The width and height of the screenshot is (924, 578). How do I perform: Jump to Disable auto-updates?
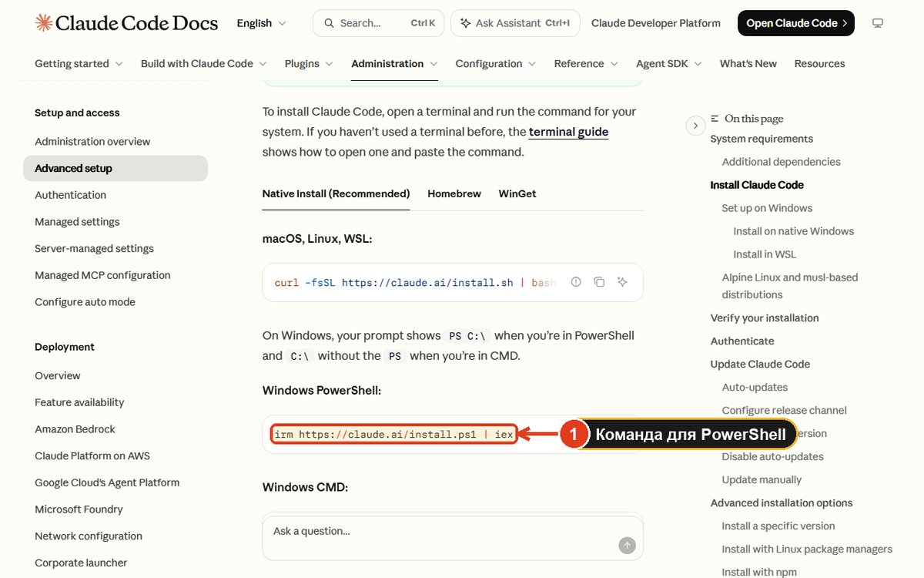coord(772,456)
